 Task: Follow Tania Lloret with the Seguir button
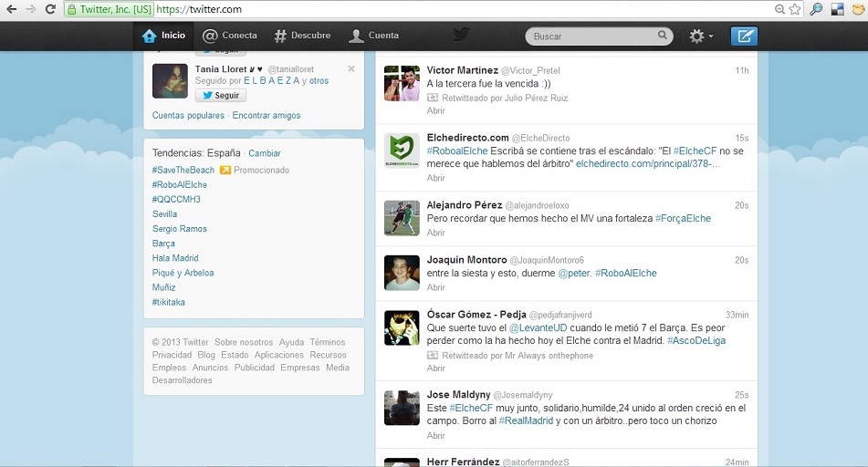[220, 95]
